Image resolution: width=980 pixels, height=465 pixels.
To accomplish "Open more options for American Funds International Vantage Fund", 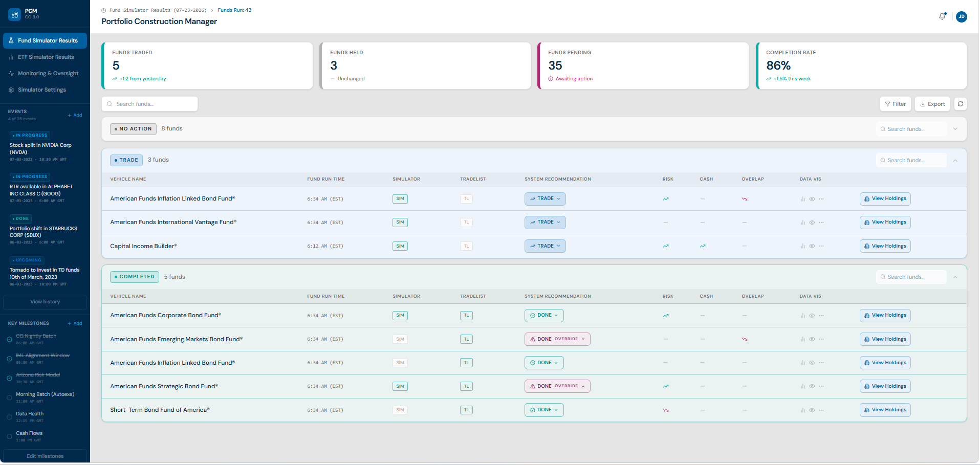I will coord(821,223).
